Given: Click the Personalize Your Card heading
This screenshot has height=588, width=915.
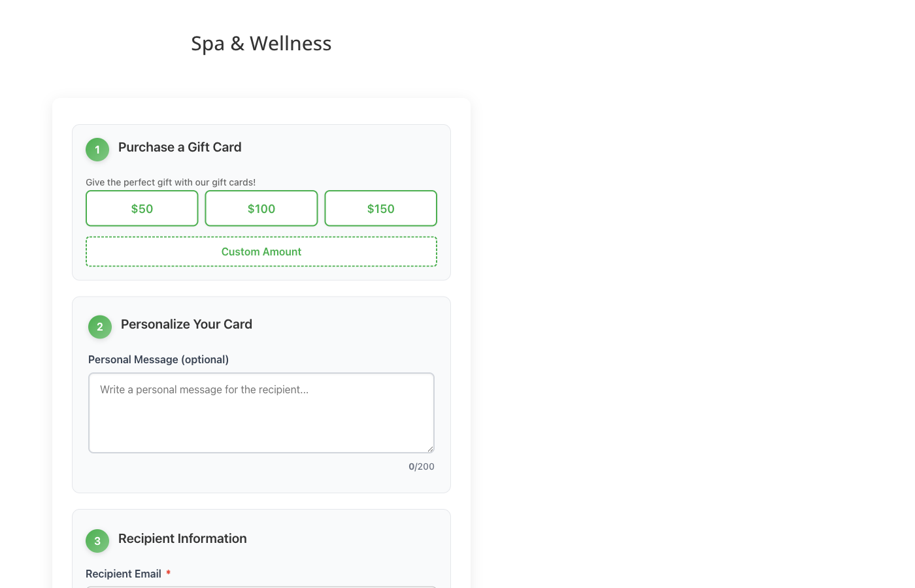Looking at the screenshot, I should click(x=186, y=324).
